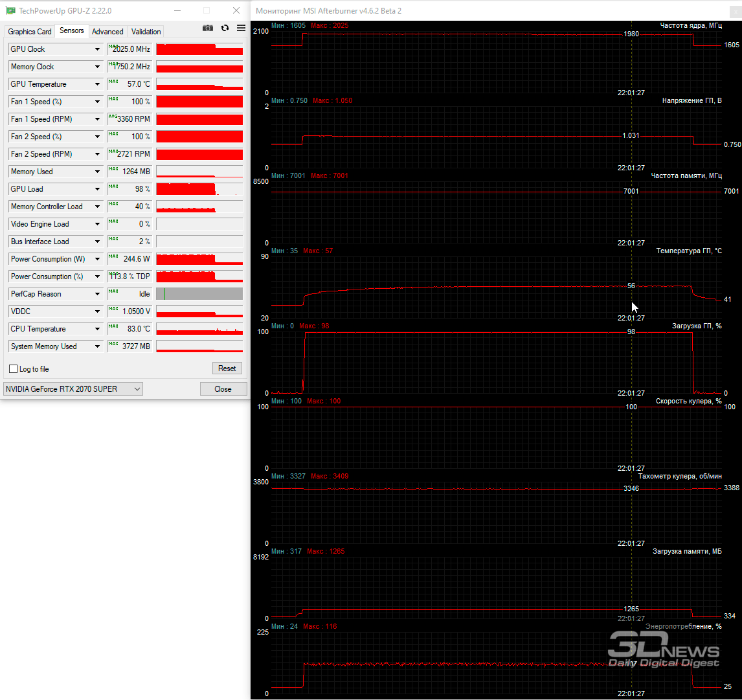Open the Advanced tab

pyautogui.click(x=107, y=32)
